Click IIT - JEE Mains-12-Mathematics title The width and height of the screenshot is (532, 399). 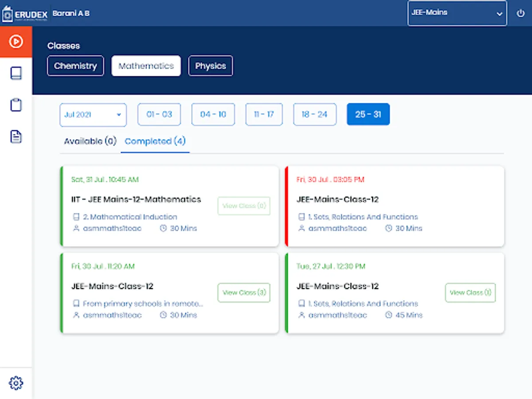(x=136, y=199)
